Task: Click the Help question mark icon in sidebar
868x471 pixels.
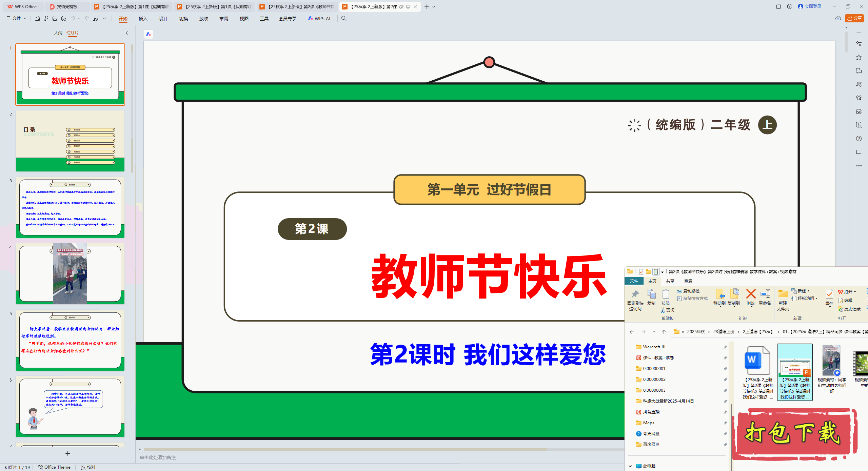Action: [859, 139]
